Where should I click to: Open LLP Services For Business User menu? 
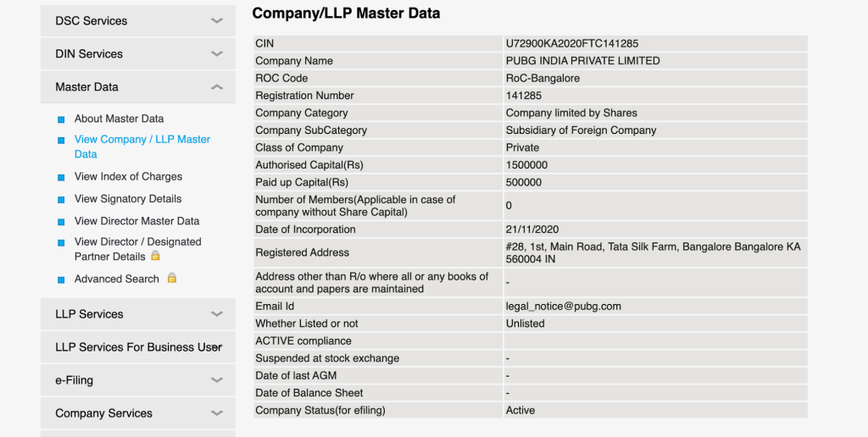[x=137, y=347]
